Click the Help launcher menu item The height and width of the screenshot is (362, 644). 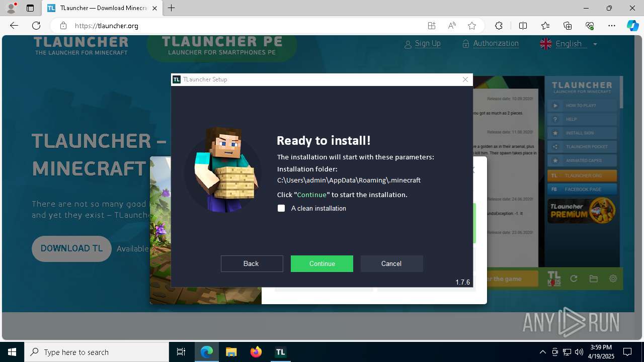(x=582, y=120)
